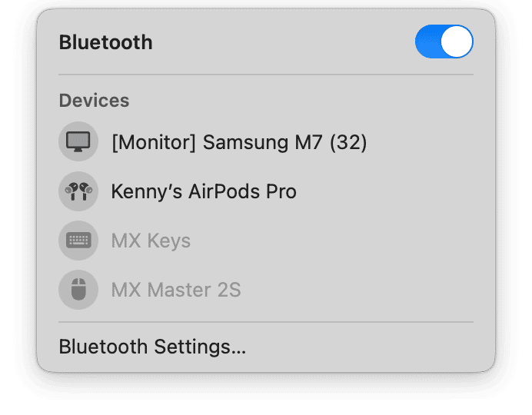Select the [Monitor] Samsung M7 (32) entry

tap(238, 142)
